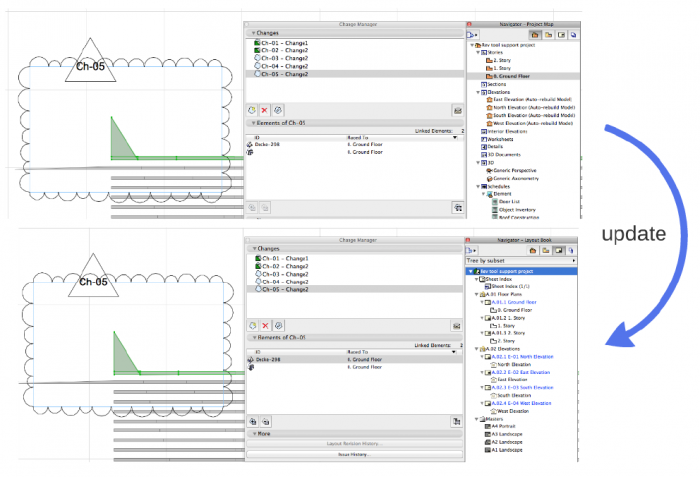Select Interior Elevations in Project Map

point(504,131)
